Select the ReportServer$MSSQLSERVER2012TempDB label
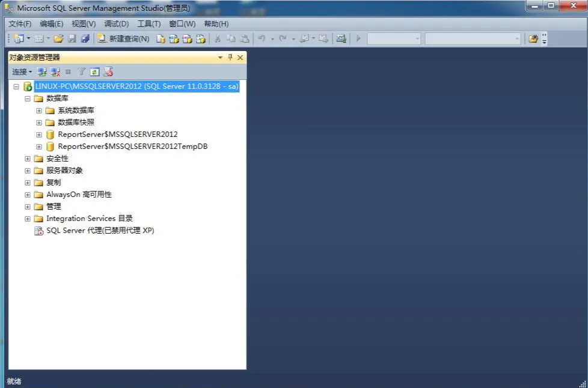The height and width of the screenshot is (388, 588). 133,147
